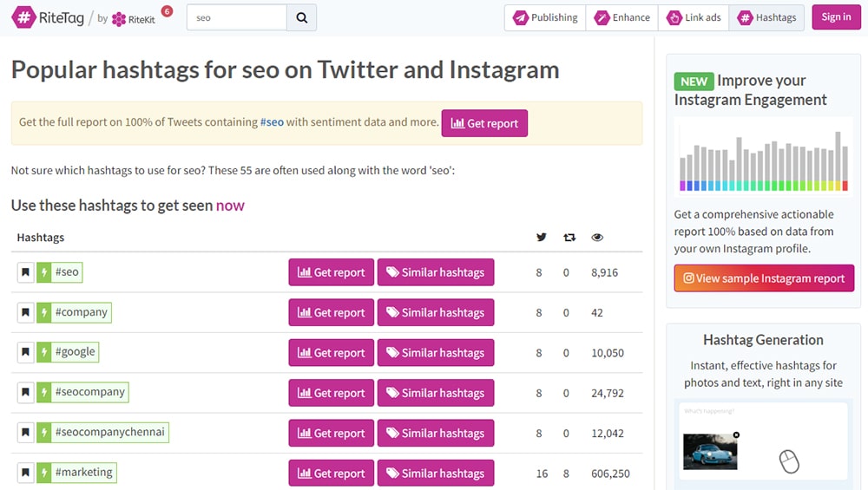Click the Hashtags column header
The width and height of the screenshot is (868, 490).
(41, 238)
